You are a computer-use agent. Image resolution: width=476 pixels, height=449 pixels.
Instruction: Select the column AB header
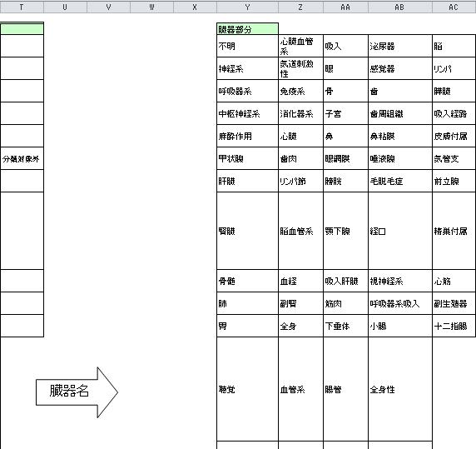coord(400,7)
